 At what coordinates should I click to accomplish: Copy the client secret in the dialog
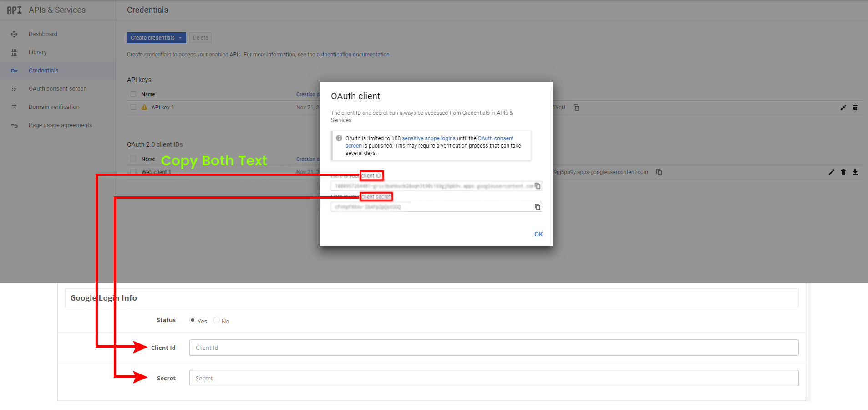538,207
